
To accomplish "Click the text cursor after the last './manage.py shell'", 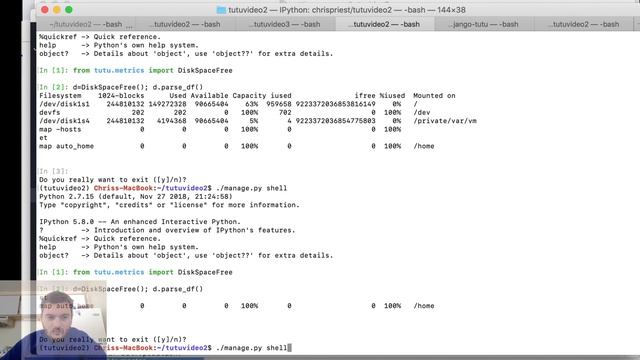I will [289, 348].
